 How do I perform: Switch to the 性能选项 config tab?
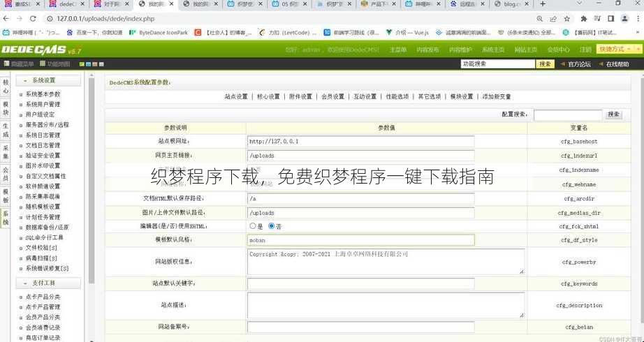point(397,97)
